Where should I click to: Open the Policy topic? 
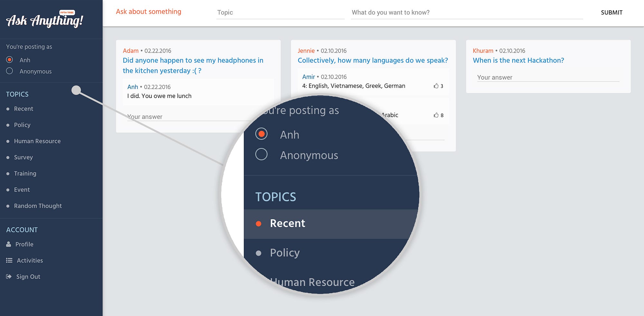tap(22, 125)
